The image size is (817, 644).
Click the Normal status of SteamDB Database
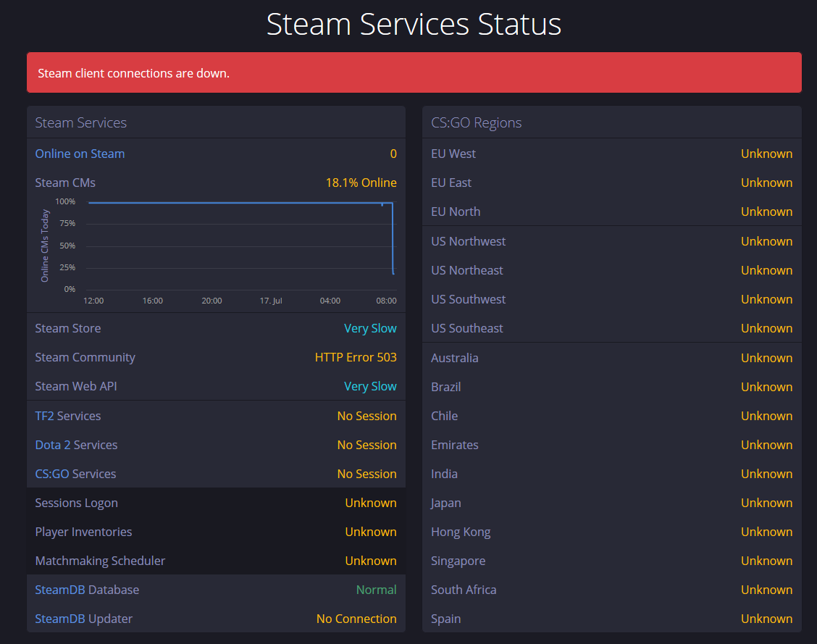click(376, 590)
